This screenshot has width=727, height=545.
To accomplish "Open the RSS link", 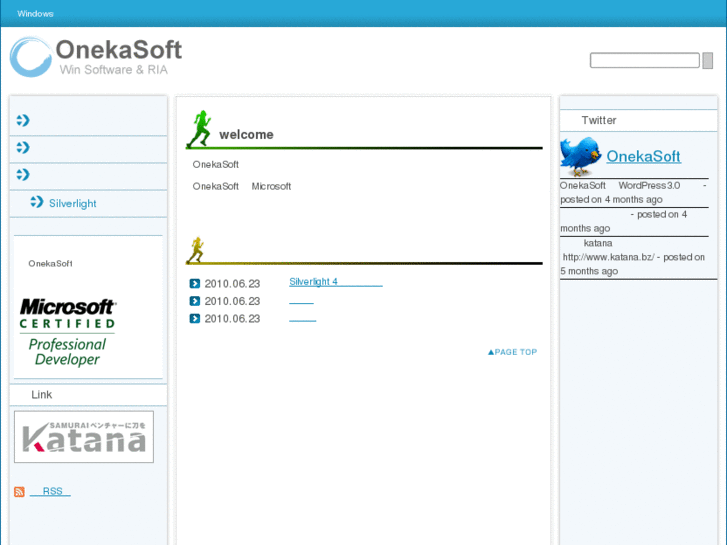I will click(50, 491).
